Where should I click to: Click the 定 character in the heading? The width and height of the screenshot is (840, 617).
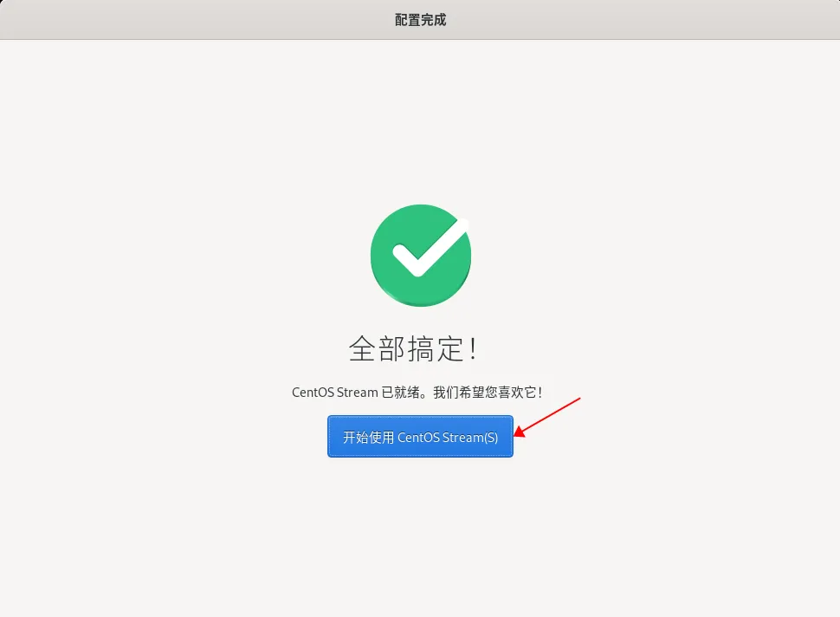(x=449, y=349)
